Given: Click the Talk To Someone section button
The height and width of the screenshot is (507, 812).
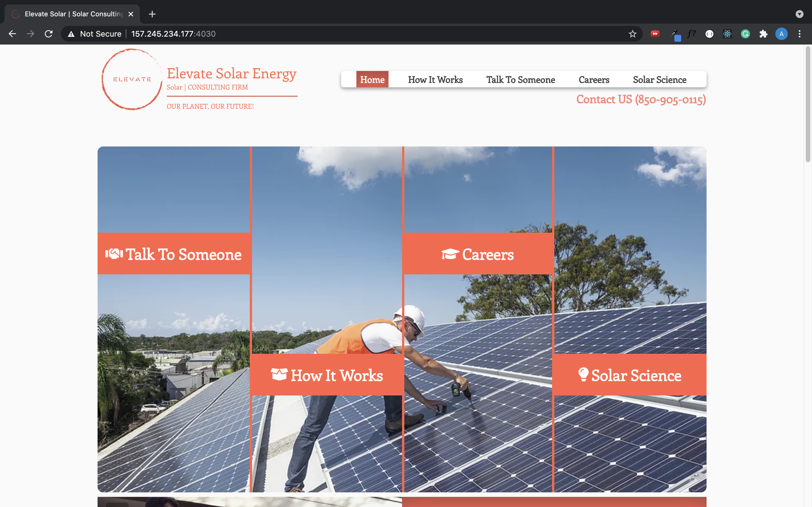Looking at the screenshot, I should pyautogui.click(x=174, y=253).
